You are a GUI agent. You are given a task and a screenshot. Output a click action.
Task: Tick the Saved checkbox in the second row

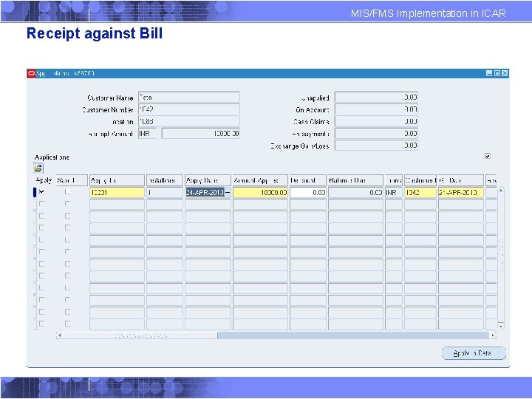(x=67, y=204)
